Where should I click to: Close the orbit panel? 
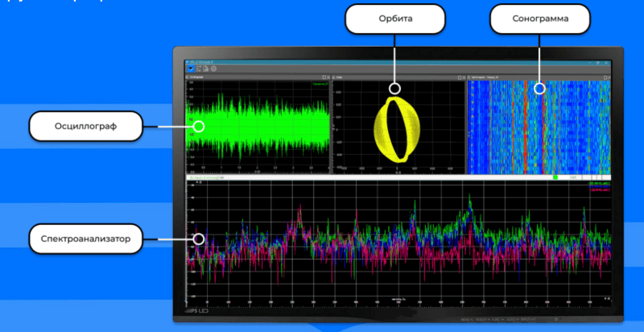[464, 77]
